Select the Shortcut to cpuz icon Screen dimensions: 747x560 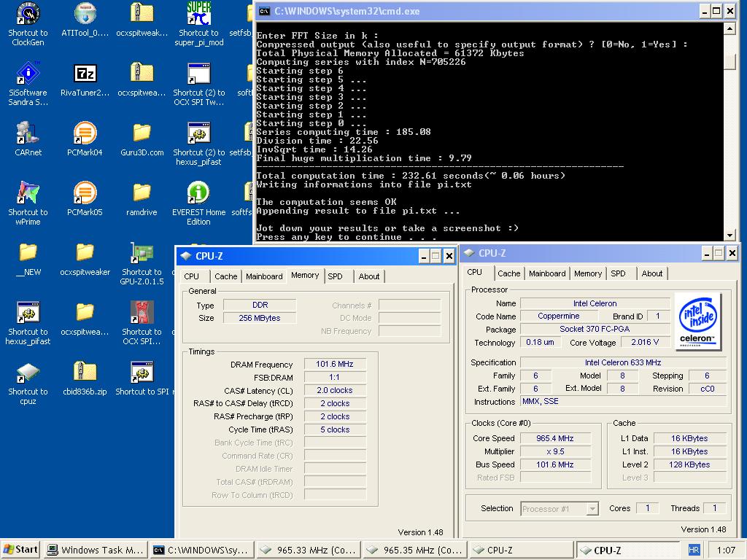tap(28, 373)
